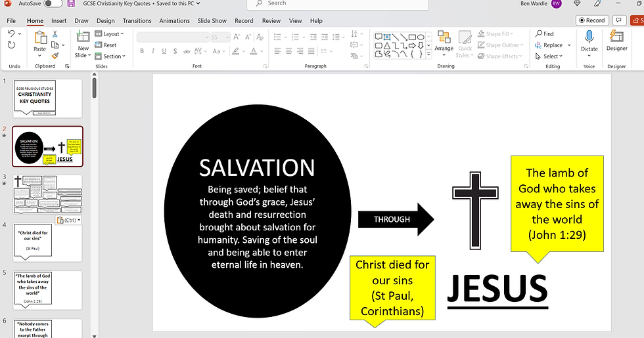
Task: Expand the Layout dropdown
Action: (110, 34)
